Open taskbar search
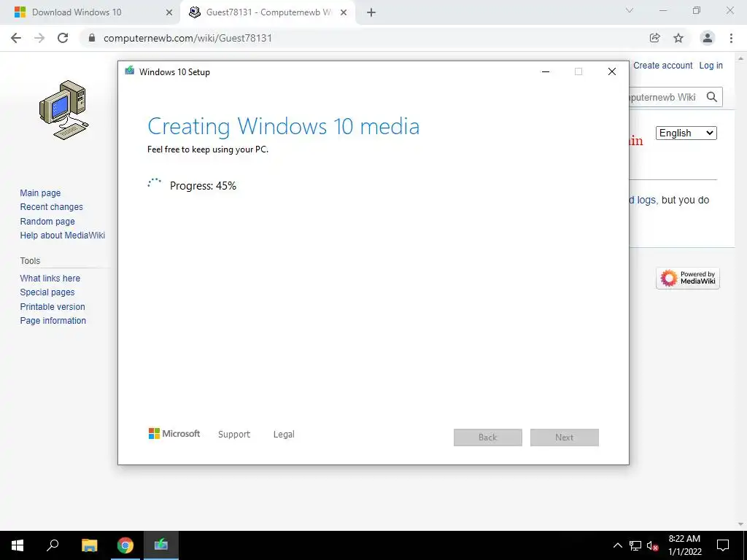The image size is (747, 560). [53, 545]
